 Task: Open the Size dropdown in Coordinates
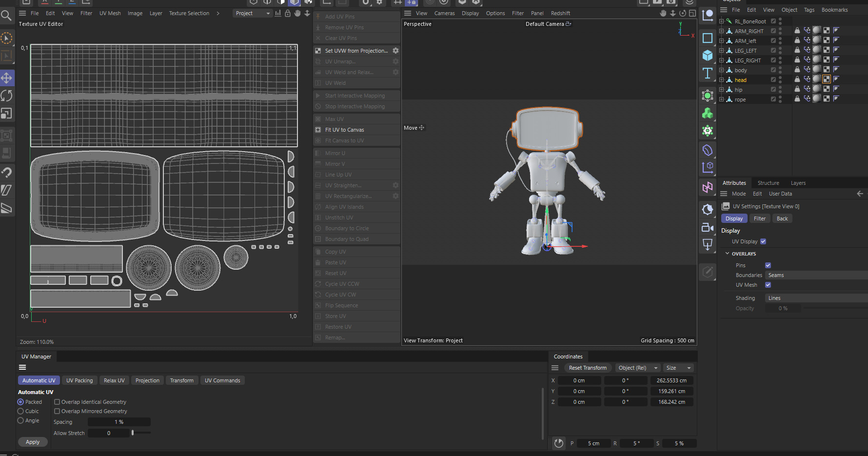(x=678, y=368)
